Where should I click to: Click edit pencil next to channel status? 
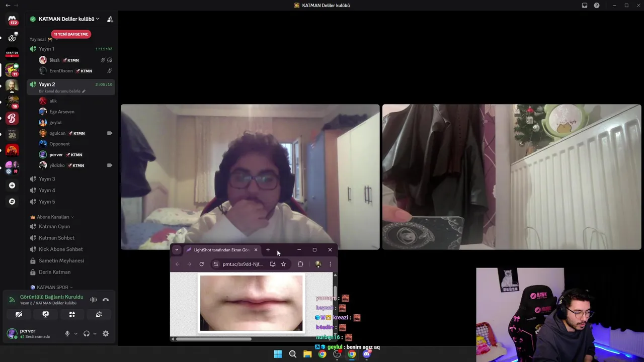click(x=84, y=92)
